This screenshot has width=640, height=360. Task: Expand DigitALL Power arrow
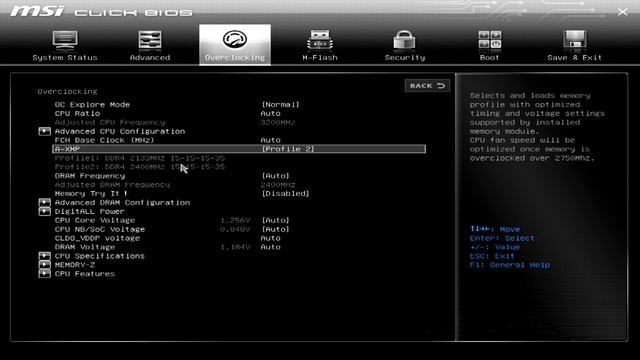(x=44, y=211)
